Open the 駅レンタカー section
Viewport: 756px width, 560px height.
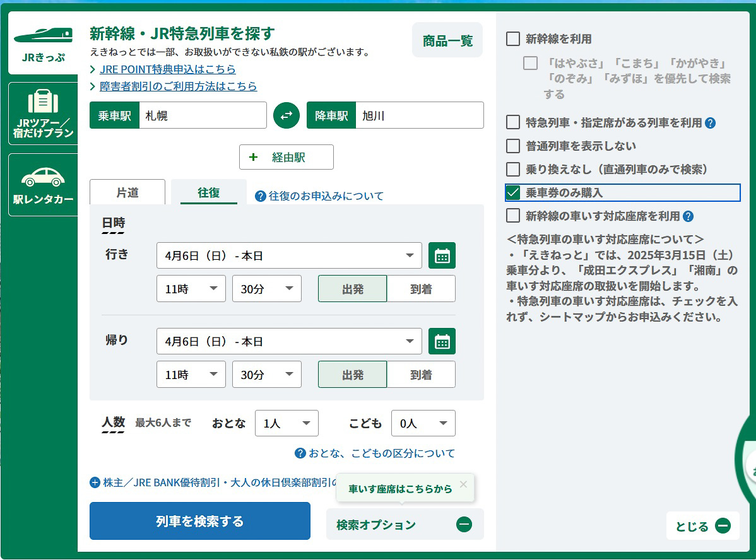tap(42, 184)
